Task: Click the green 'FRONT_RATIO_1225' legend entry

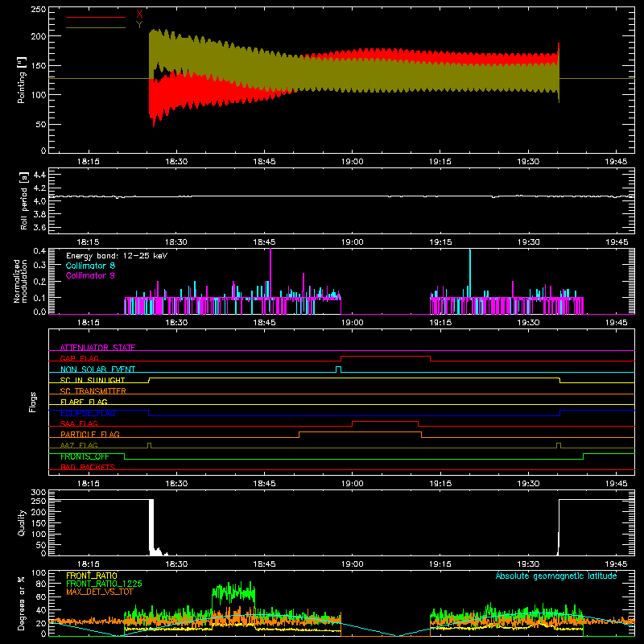Action: click(x=104, y=584)
